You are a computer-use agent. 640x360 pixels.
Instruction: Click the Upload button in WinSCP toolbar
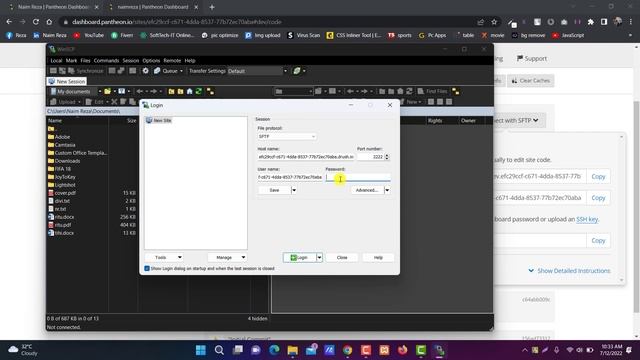[x=64, y=102]
